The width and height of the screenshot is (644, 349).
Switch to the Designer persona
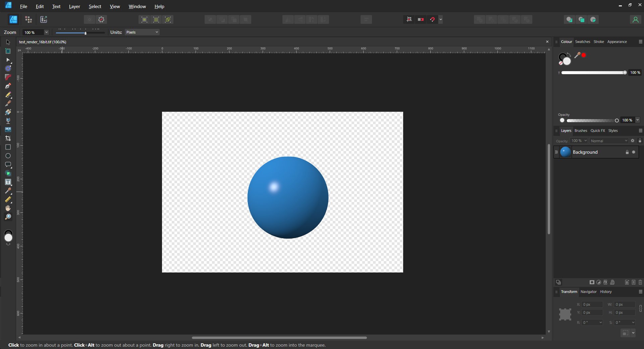[13, 19]
